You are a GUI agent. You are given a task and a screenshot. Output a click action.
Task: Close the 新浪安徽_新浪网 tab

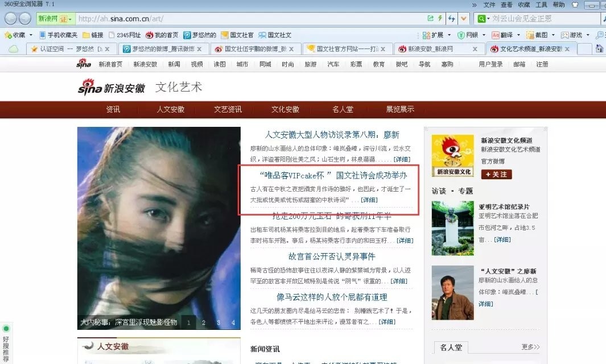tap(475, 49)
